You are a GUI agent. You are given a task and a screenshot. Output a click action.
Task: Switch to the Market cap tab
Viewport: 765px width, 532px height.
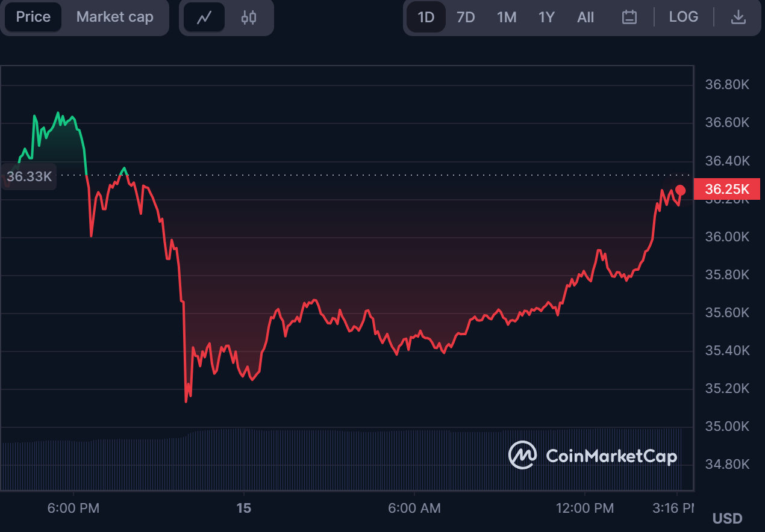(115, 17)
